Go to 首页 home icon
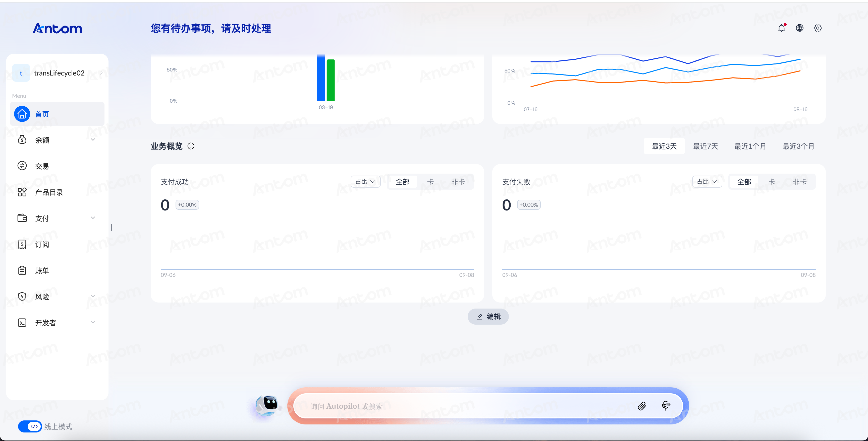868x441 pixels. [x=22, y=114]
